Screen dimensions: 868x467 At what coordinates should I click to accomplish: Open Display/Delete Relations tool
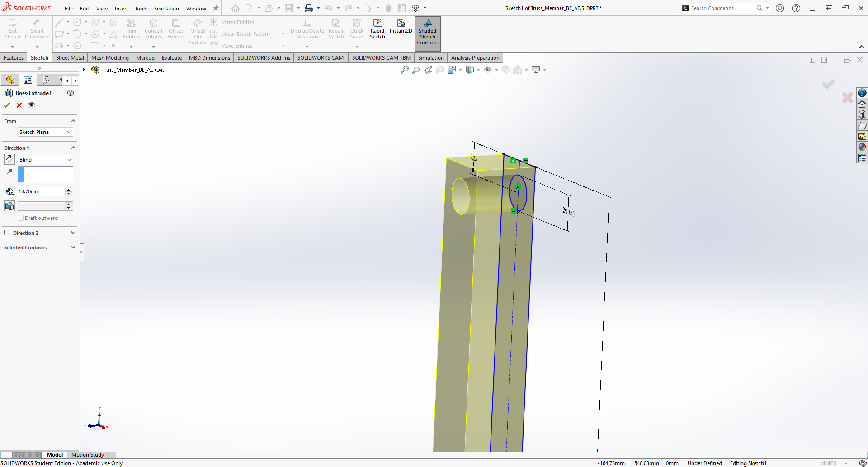point(307,29)
